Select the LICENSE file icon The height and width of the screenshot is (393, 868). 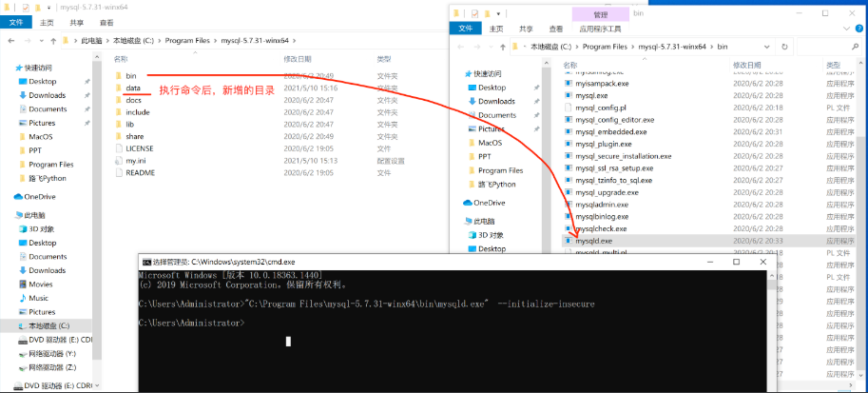(x=118, y=148)
